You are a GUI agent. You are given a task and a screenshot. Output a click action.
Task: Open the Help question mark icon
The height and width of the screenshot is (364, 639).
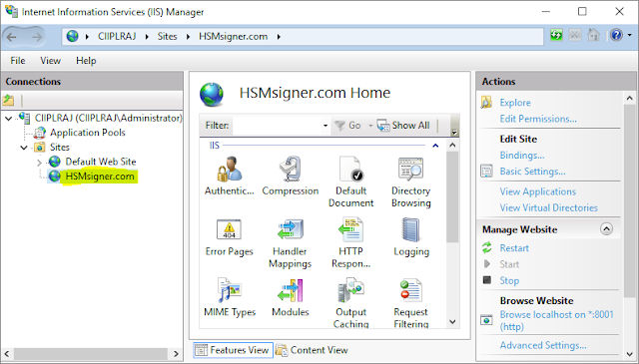pos(616,36)
